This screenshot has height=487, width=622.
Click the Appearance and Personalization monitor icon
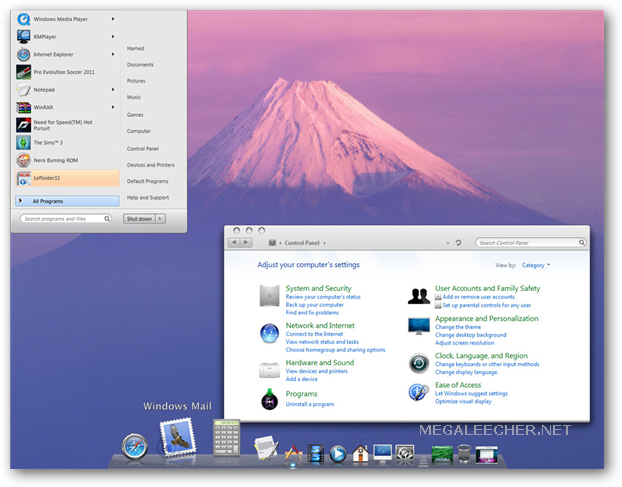419,326
